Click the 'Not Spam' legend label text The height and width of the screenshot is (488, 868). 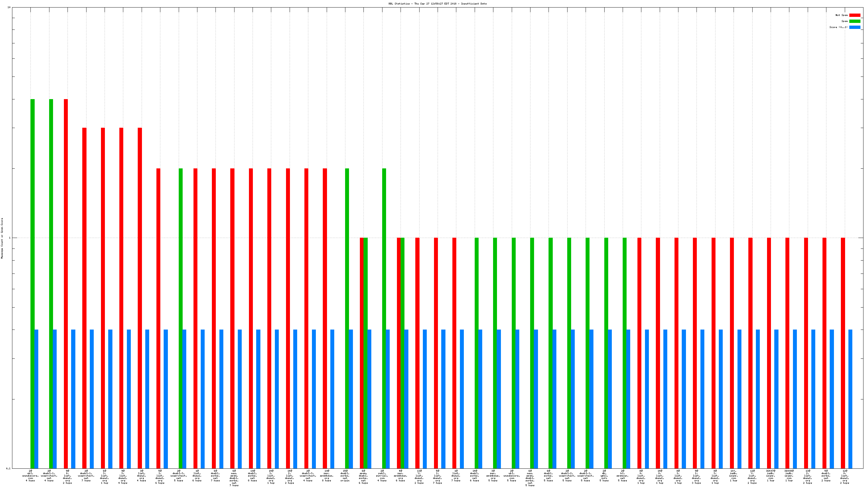[841, 15]
